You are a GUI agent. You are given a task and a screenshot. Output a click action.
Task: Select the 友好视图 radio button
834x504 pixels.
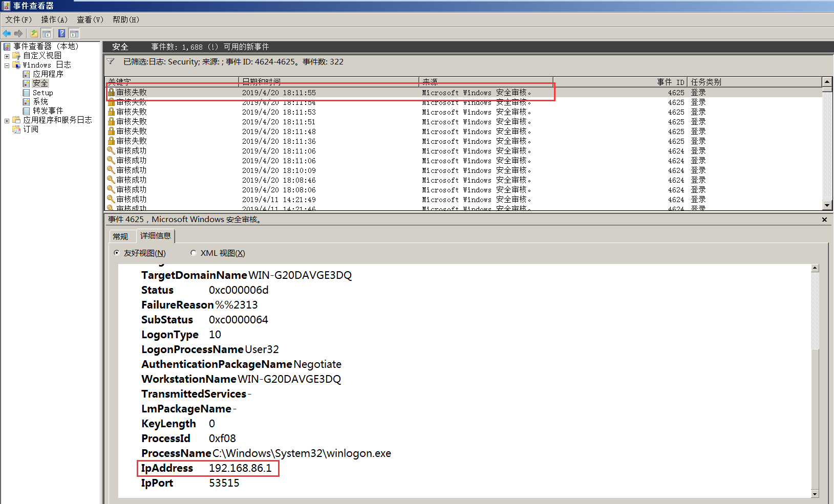117,253
